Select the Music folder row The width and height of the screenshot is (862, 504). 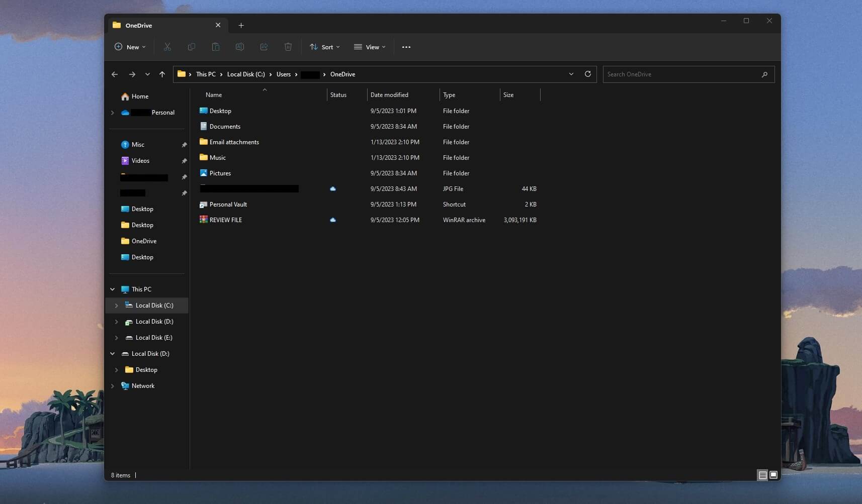pyautogui.click(x=369, y=158)
